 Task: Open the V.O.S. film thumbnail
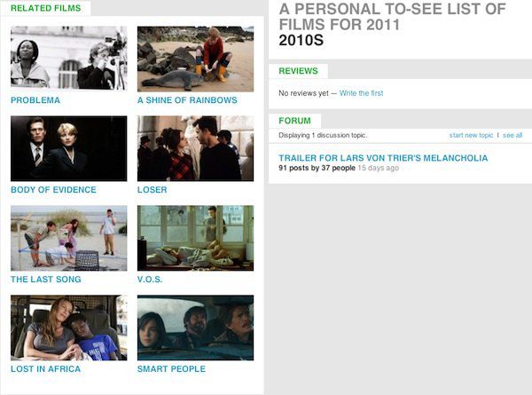[x=195, y=238]
